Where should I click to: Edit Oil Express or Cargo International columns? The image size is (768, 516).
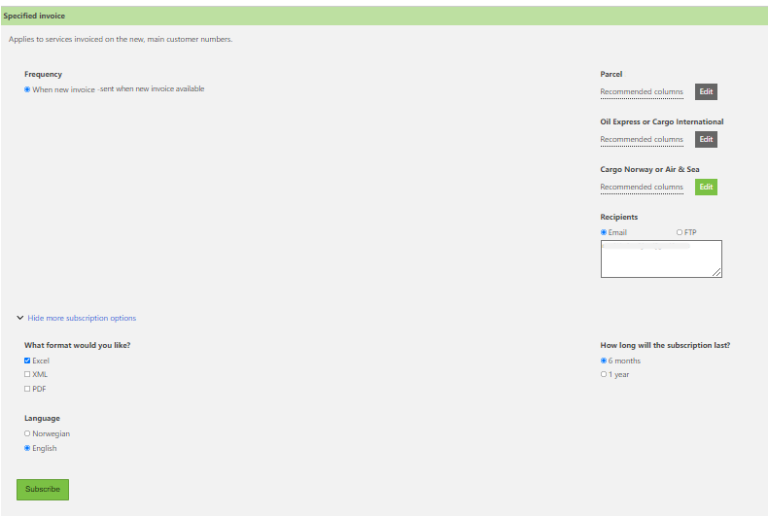(706, 139)
